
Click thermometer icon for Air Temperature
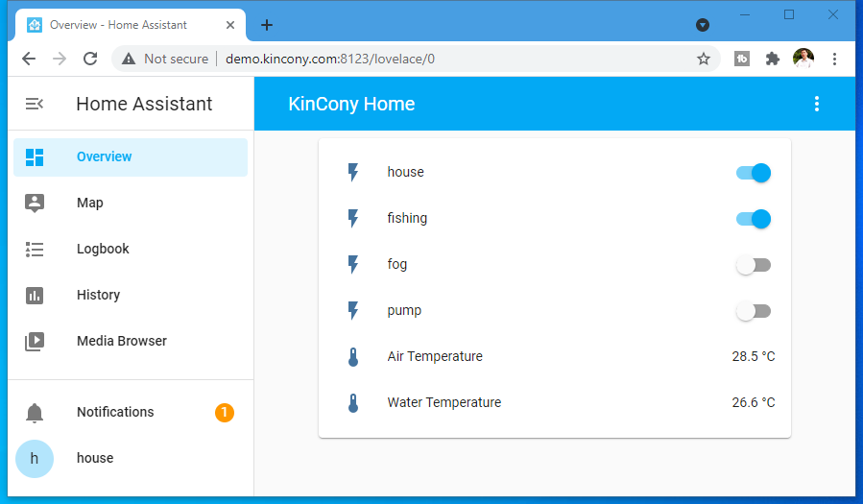pyautogui.click(x=353, y=357)
